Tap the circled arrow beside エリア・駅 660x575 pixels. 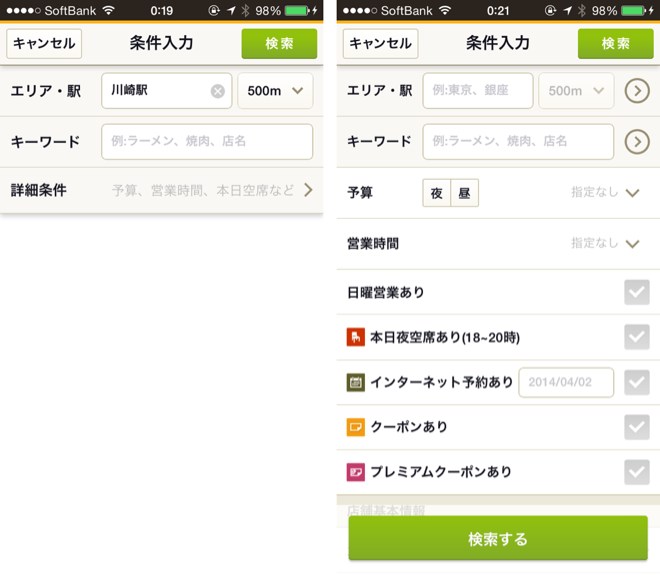point(637,91)
